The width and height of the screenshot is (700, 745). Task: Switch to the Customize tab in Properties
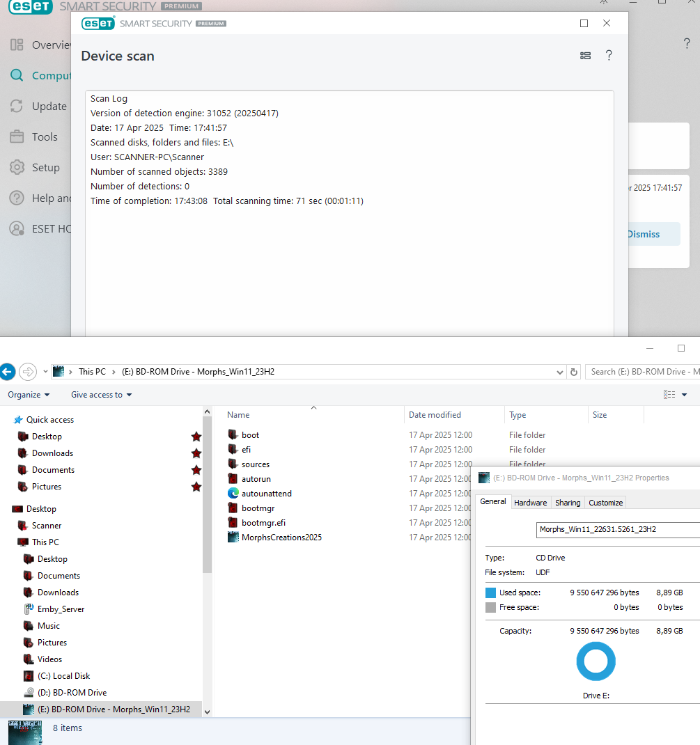[605, 503]
